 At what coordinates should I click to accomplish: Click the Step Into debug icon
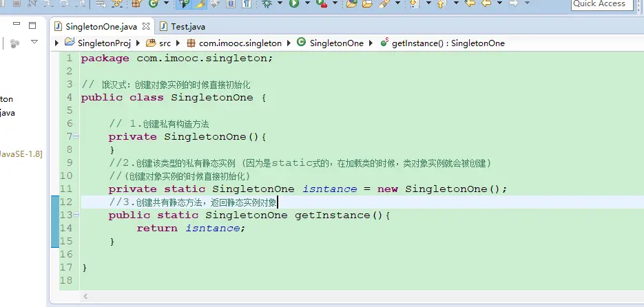[48, 3]
